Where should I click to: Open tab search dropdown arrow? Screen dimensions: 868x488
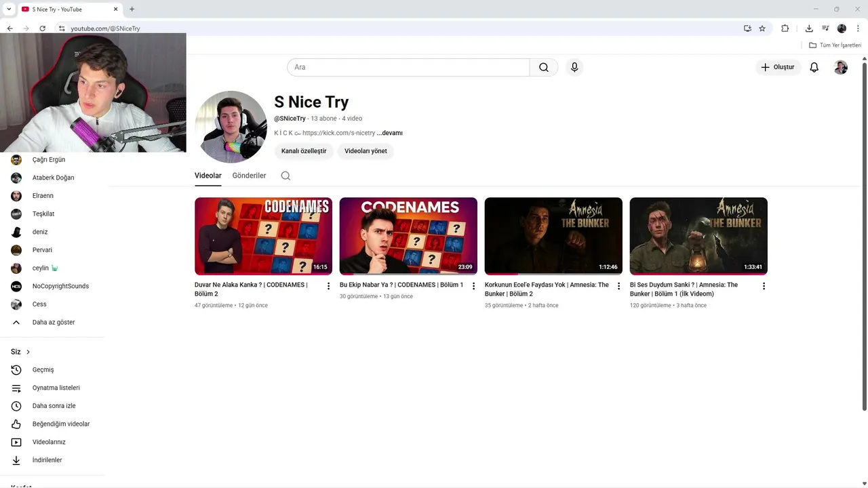tap(9, 9)
